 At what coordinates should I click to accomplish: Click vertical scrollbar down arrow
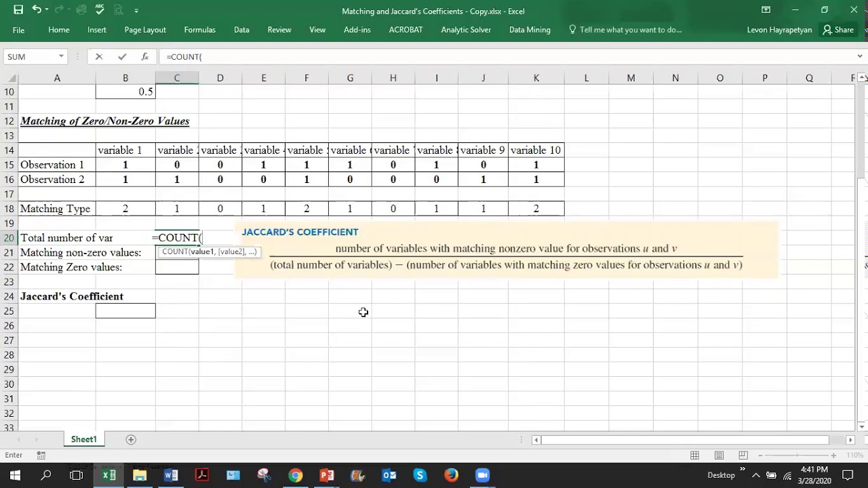pos(862,426)
